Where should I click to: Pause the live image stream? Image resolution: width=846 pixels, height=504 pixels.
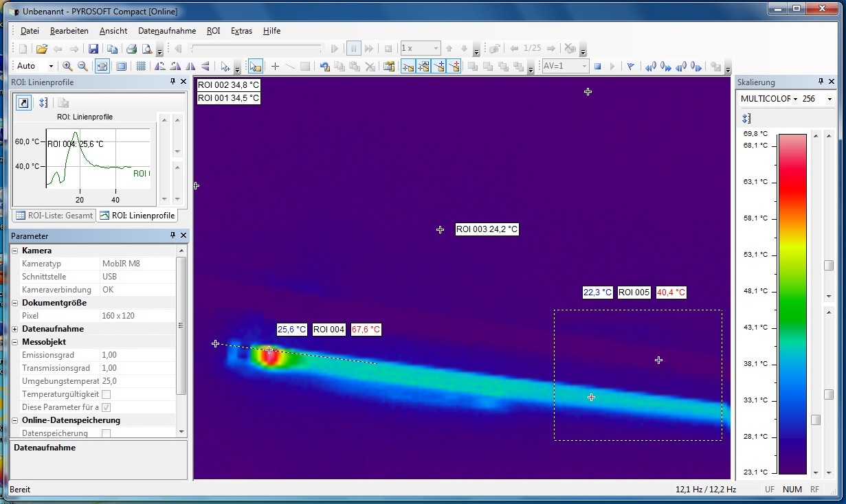coord(353,49)
